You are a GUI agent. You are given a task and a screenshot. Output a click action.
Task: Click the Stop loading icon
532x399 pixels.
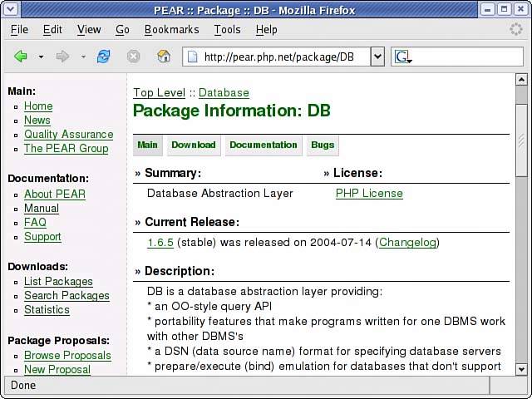click(x=133, y=57)
